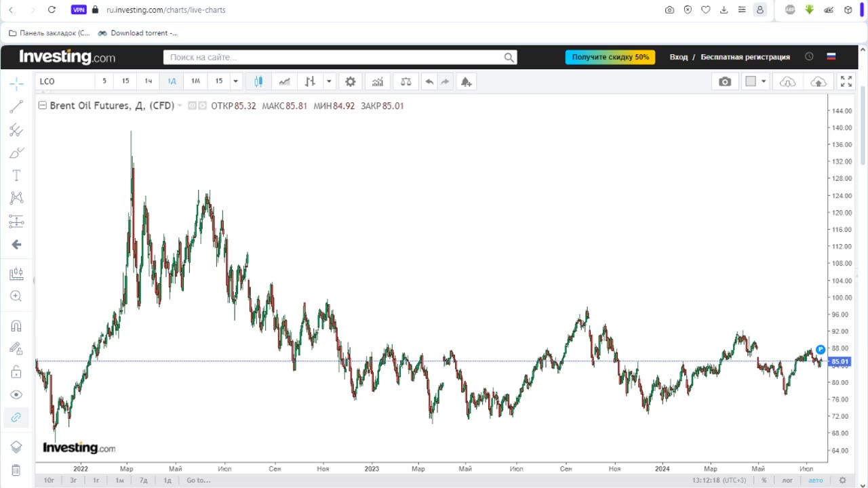
Task: Select the 1М monthly interval
Action: tap(195, 81)
